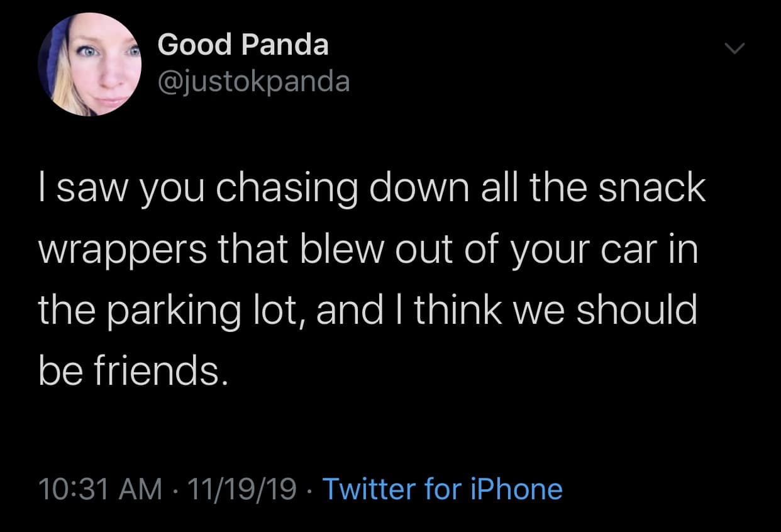This screenshot has height=532, width=781.
Task: Tap the author name above the handle
Action: tap(242, 43)
